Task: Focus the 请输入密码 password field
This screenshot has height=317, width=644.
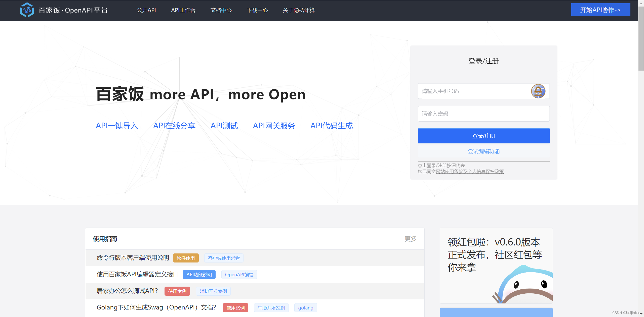Action: (x=484, y=114)
